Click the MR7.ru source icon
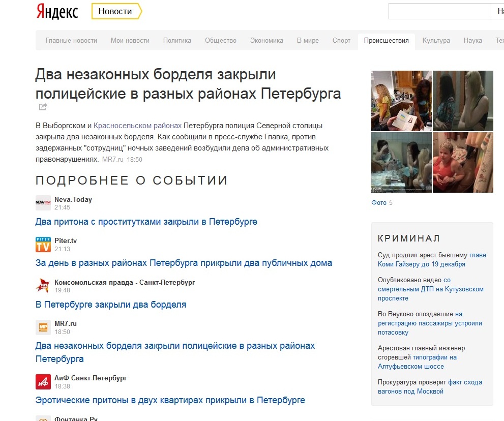 pos(43,327)
